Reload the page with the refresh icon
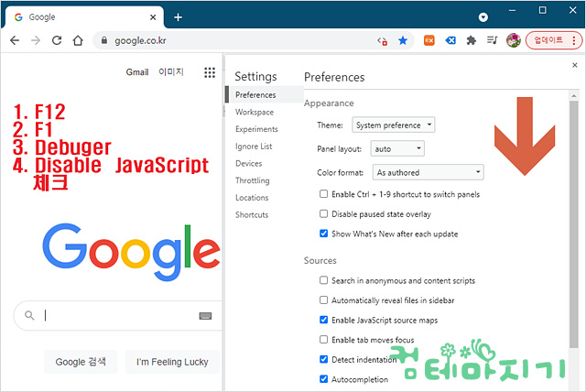 point(57,40)
